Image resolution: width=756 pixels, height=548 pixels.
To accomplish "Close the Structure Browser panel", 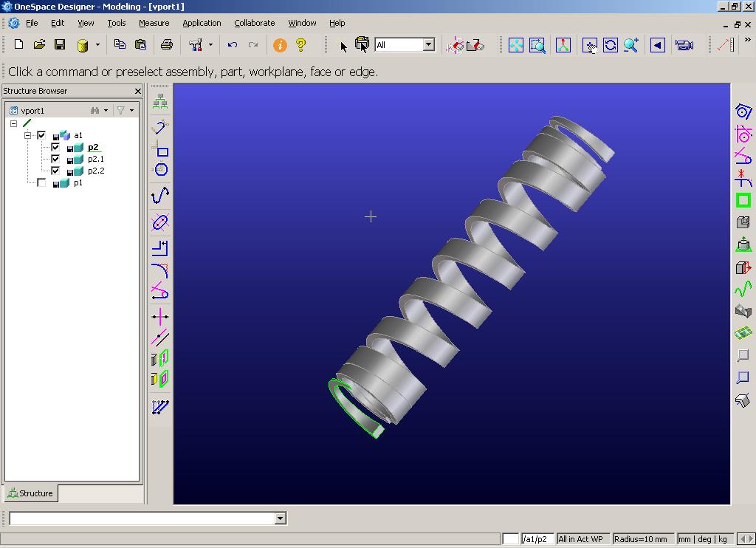I will tap(138, 91).
